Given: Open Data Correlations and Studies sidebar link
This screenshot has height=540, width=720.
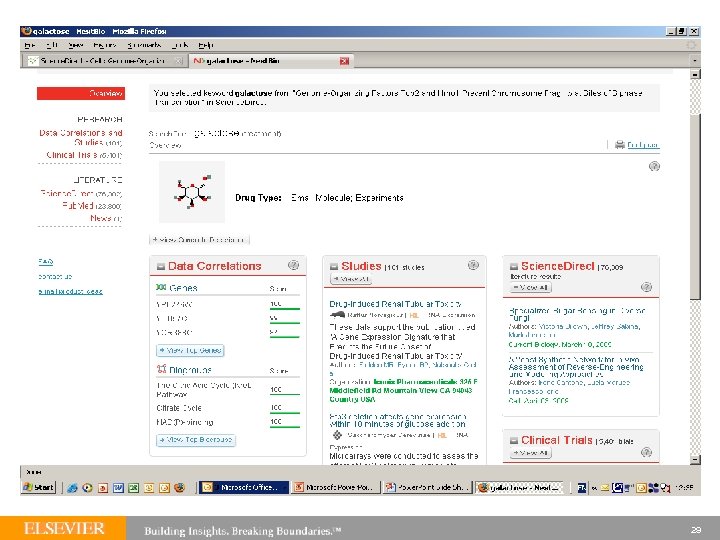Looking at the screenshot, I should pyautogui.click(x=81, y=137).
